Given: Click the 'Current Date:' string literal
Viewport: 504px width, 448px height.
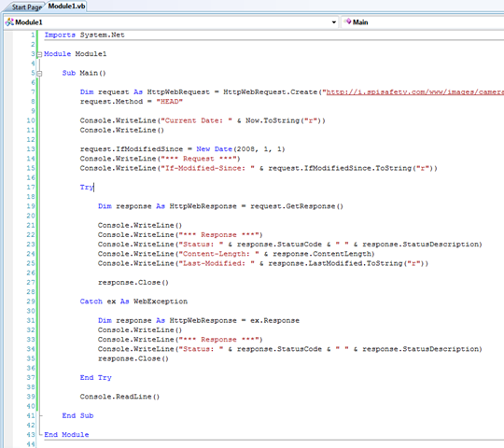Looking at the screenshot, I should point(196,120).
